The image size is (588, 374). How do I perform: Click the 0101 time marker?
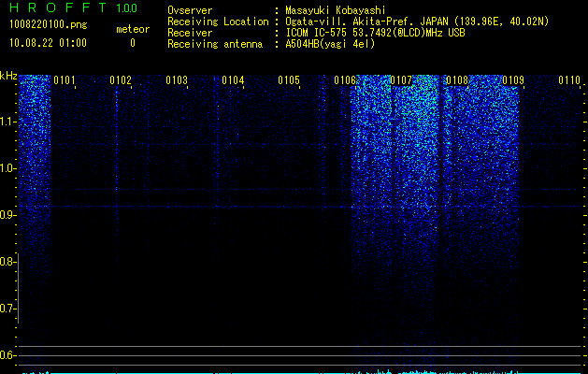tap(65, 80)
